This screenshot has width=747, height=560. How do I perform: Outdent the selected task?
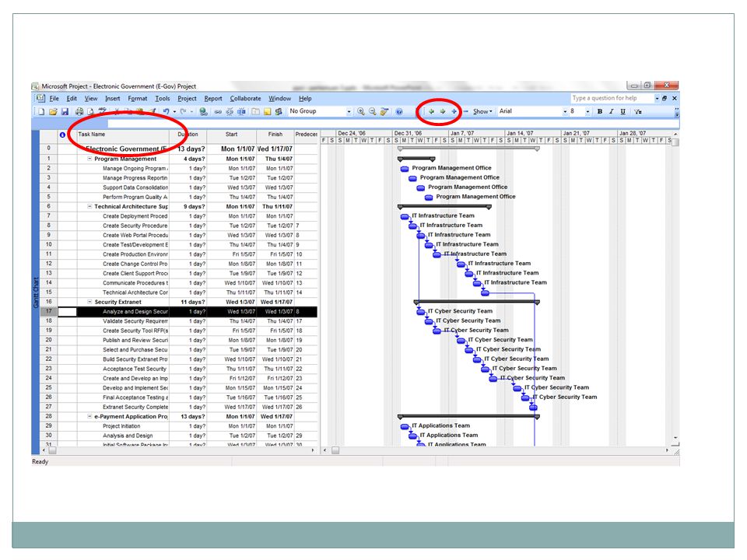click(x=431, y=111)
